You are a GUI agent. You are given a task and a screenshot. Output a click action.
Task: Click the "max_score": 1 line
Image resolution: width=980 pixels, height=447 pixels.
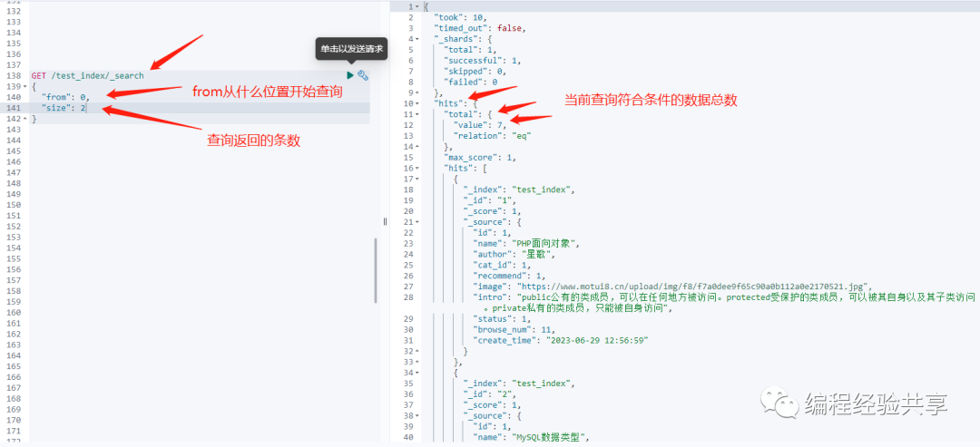pos(479,158)
